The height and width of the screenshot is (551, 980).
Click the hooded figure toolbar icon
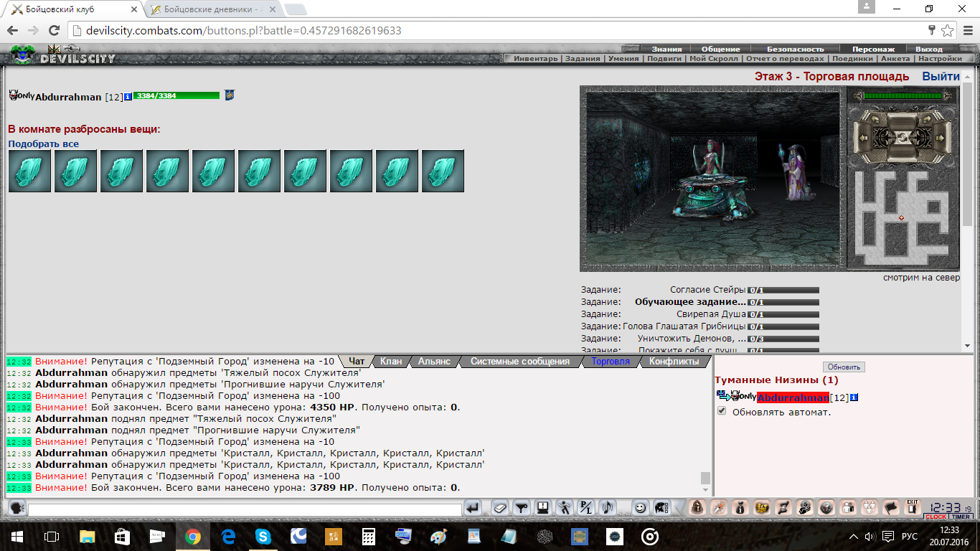(697, 507)
